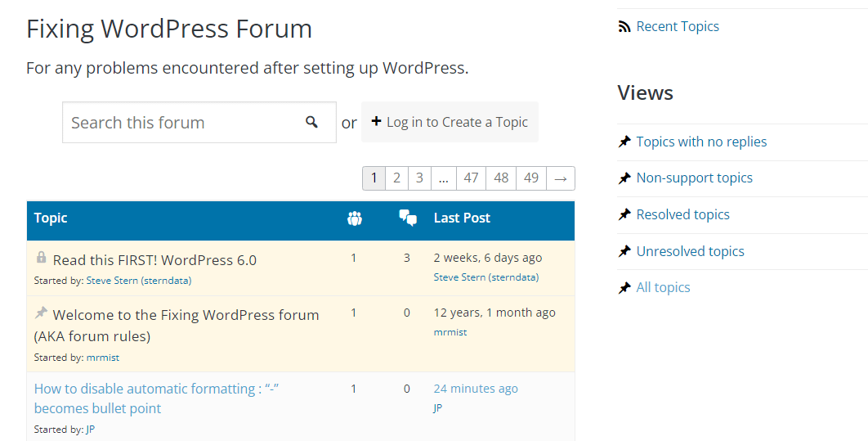
Task: Click the magnifier search icon in forum search
Action: (311, 122)
